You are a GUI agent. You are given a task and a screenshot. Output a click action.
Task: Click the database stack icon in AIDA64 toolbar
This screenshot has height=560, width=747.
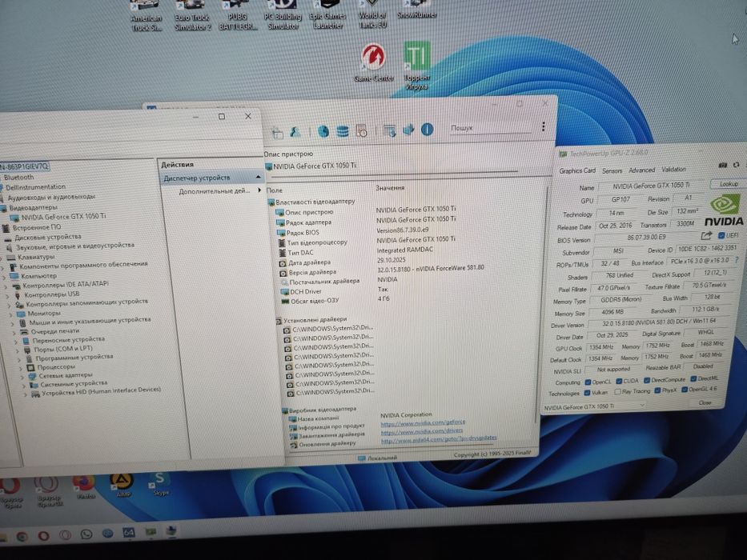click(342, 131)
